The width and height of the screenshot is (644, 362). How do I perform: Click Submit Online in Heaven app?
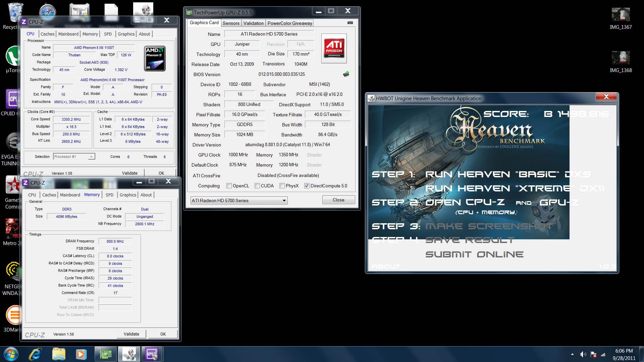[x=474, y=254]
